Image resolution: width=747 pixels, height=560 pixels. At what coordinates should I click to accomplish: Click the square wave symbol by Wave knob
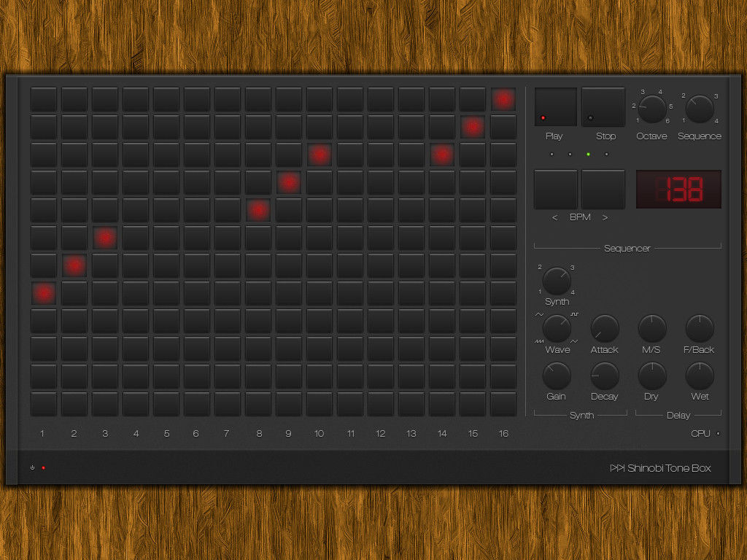point(575,315)
